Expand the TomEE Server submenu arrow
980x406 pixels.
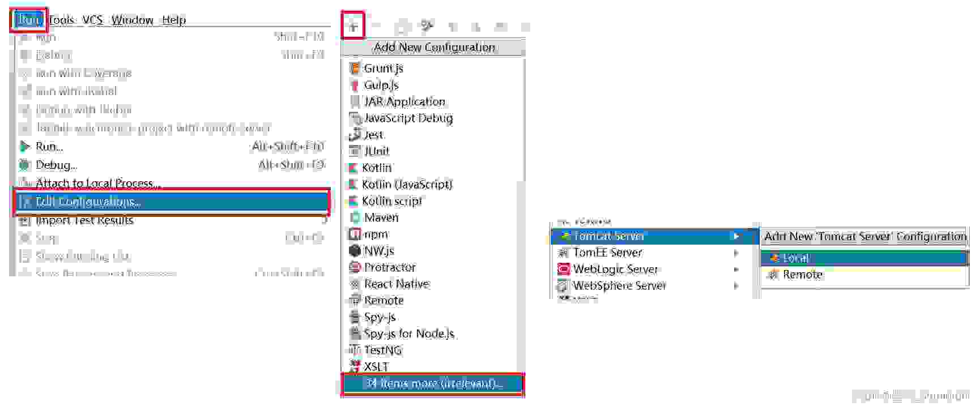point(736,253)
